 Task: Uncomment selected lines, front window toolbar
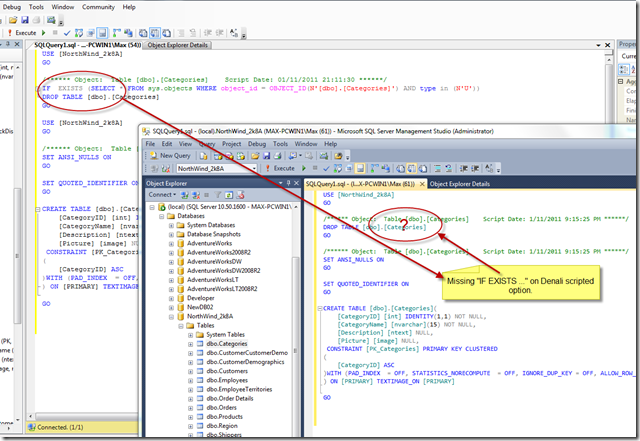448,168
